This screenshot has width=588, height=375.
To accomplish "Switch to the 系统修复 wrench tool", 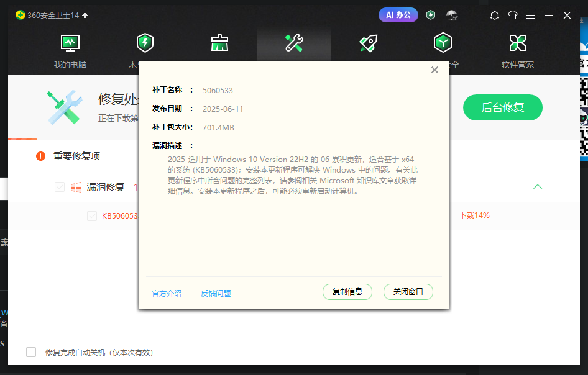I will coord(293,42).
